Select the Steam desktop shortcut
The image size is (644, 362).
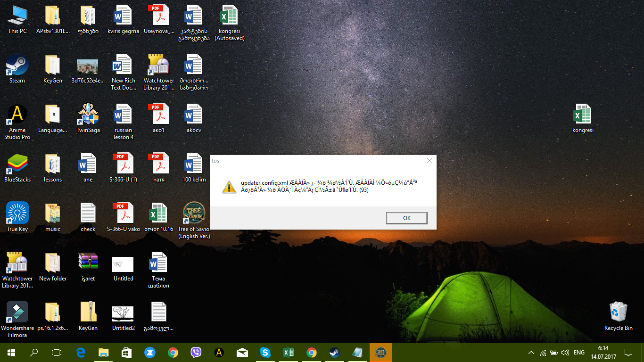[17, 66]
